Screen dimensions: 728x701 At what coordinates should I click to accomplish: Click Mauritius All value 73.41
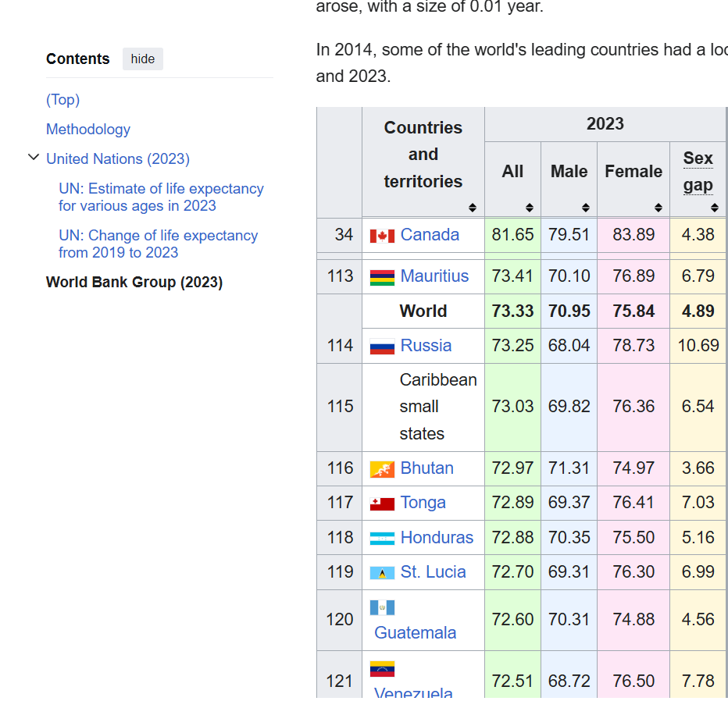pos(512,276)
